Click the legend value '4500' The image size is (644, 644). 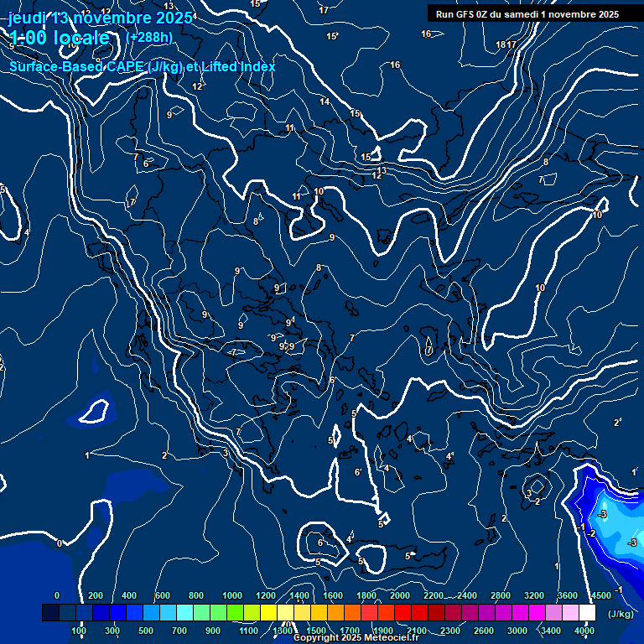[x=601, y=595]
